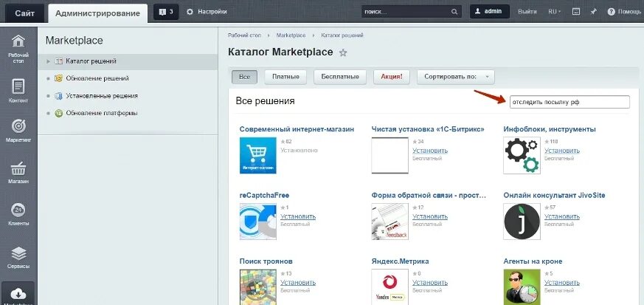644x305 pixels.
Task: Click Рабочий стол breadcrumb link
Action: click(244, 35)
